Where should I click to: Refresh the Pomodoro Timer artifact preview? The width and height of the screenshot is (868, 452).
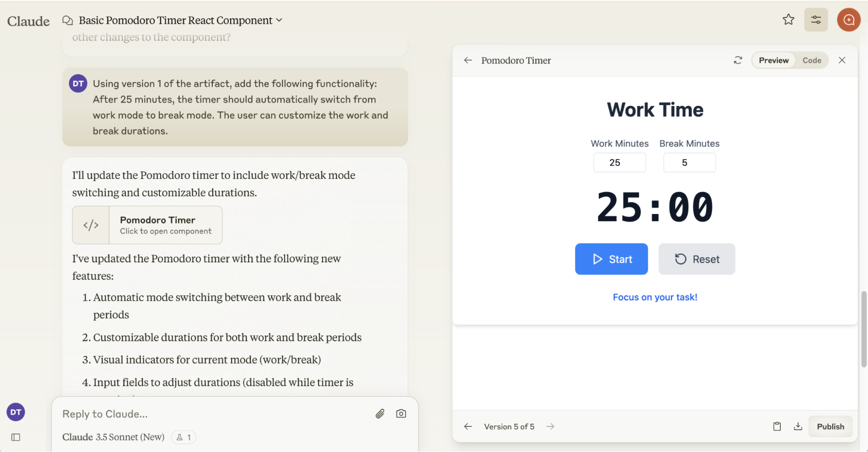[738, 60]
